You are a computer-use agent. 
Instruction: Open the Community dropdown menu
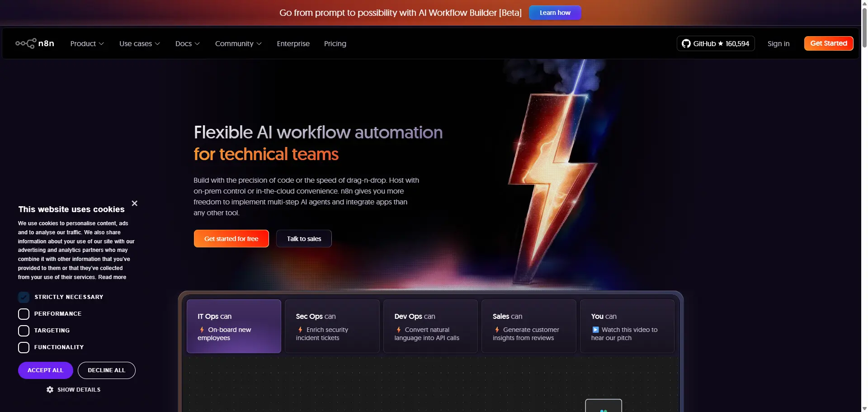[238, 43]
